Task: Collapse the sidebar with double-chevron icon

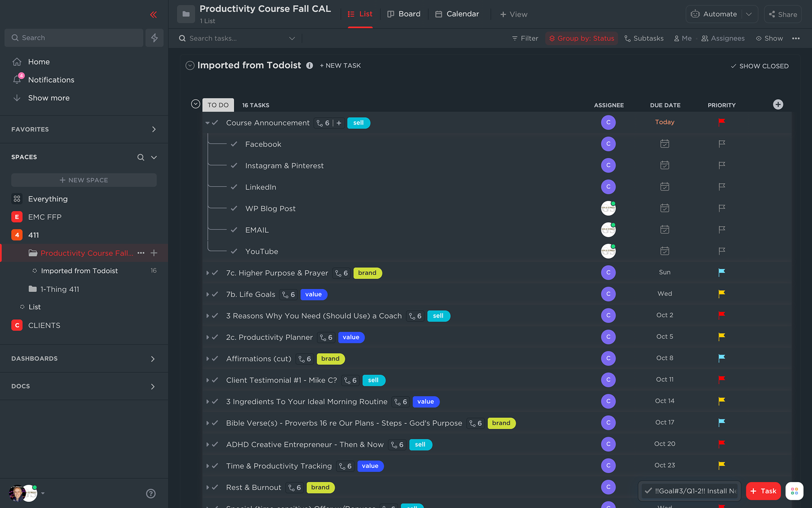Action: [153, 15]
